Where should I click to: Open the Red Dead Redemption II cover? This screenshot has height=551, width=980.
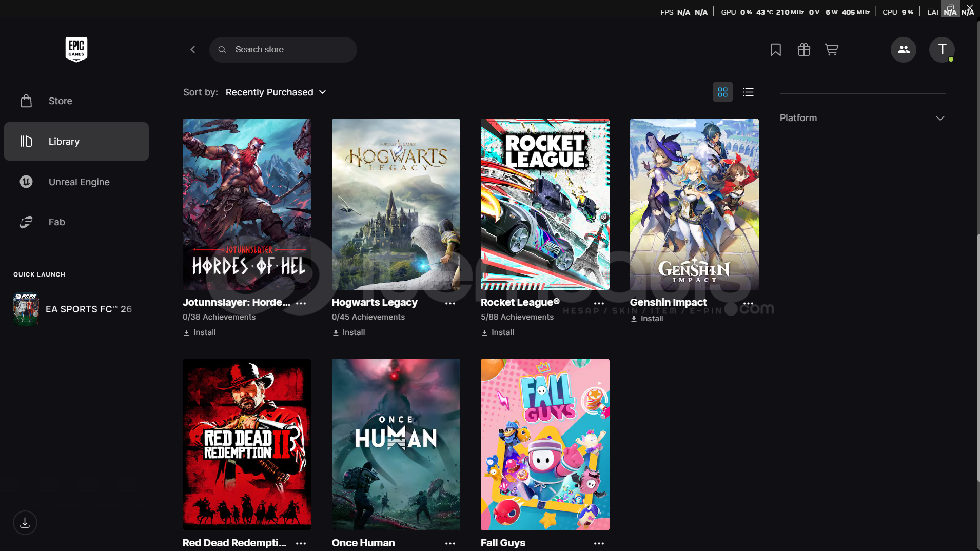pyautogui.click(x=247, y=444)
